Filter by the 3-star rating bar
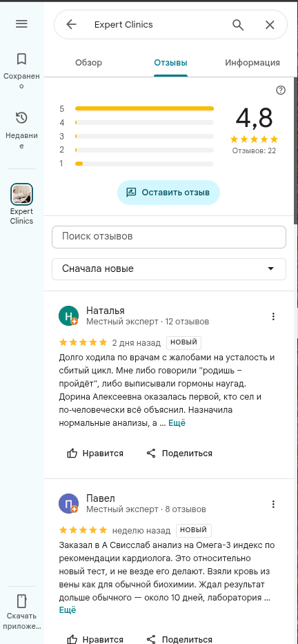The width and height of the screenshot is (298, 644). pyautogui.click(x=144, y=136)
